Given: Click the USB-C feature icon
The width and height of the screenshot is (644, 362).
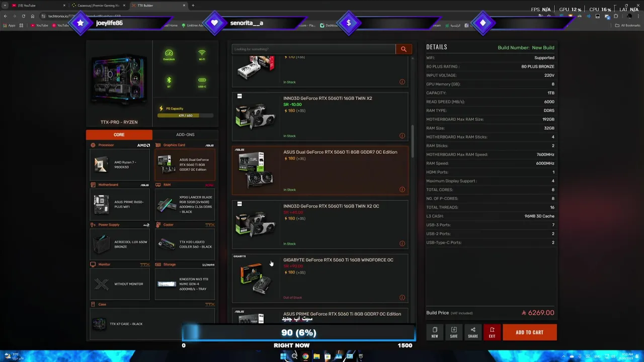Looking at the screenshot, I should tap(202, 82).
